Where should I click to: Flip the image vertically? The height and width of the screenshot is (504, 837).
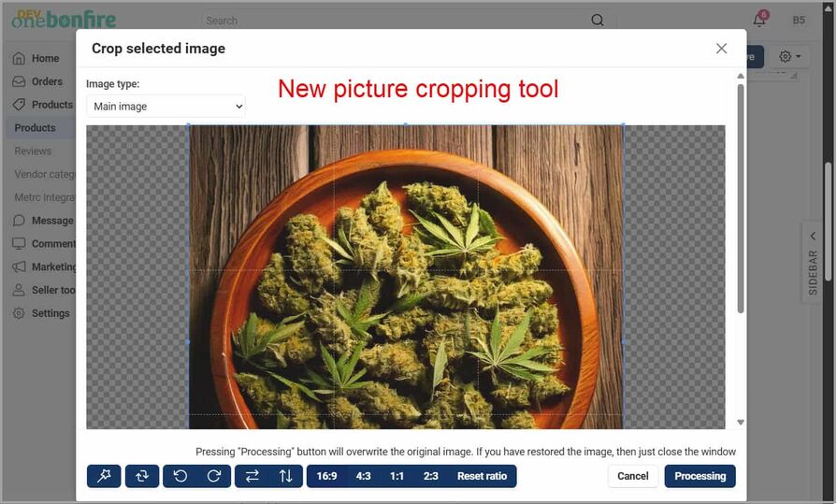tap(286, 476)
